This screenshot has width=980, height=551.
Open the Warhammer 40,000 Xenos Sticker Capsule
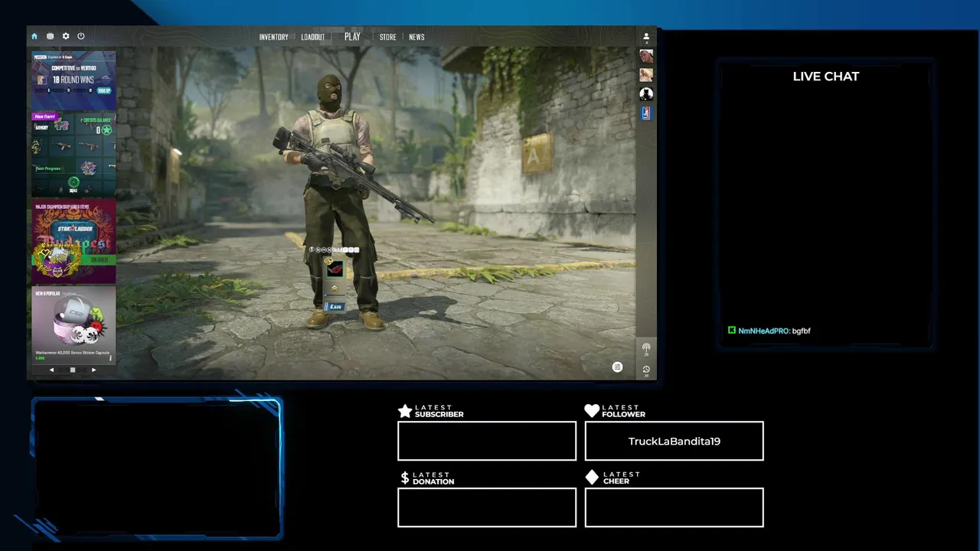coord(73,325)
